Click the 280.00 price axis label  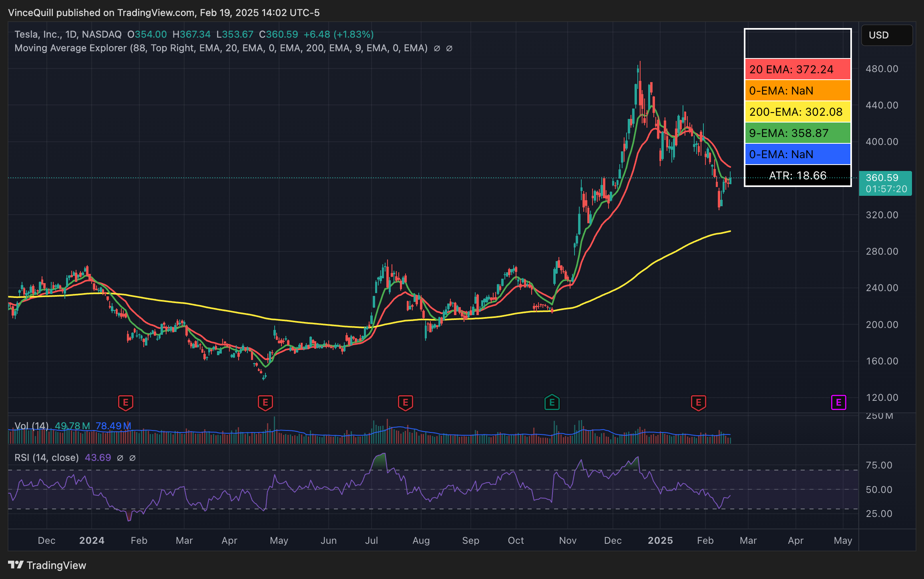[x=882, y=251]
